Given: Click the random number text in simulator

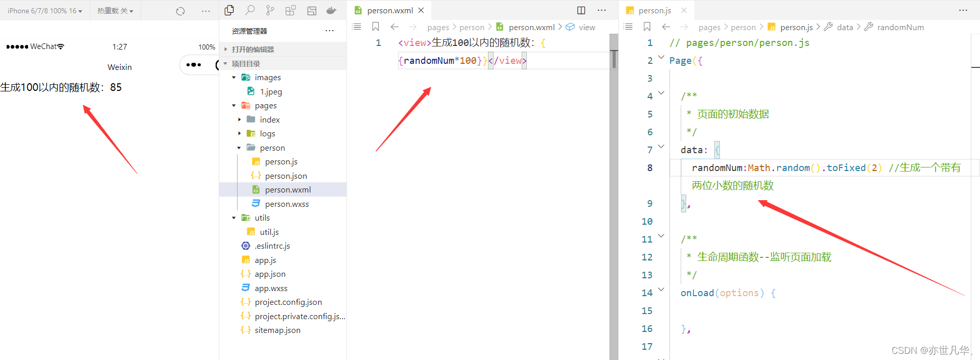Looking at the screenshot, I should (61, 87).
